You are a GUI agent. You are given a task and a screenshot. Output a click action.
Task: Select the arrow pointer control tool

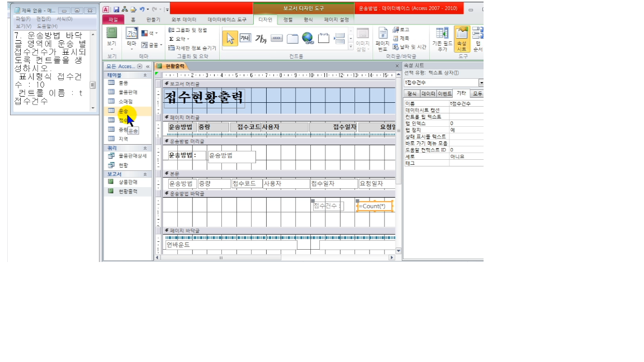pyautogui.click(x=230, y=38)
